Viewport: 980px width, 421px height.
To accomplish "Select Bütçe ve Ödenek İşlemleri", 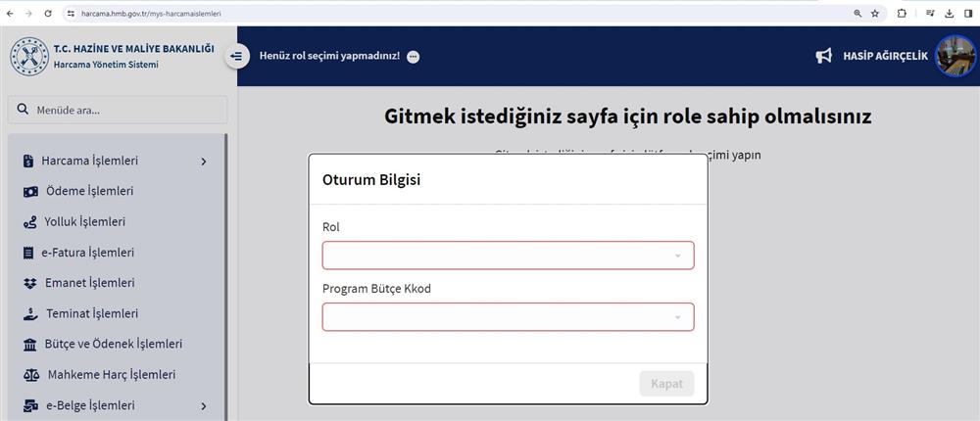I will pyautogui.click(x=113, y=345).
